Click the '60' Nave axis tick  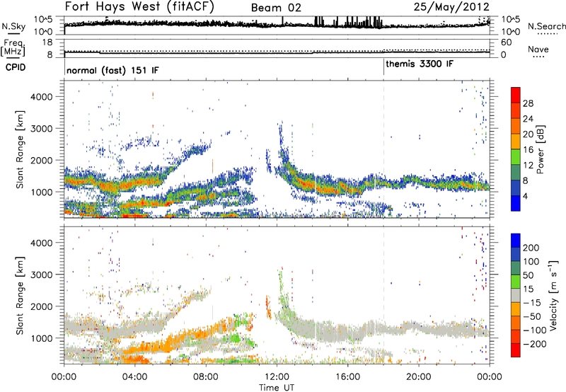coord(506,42)
